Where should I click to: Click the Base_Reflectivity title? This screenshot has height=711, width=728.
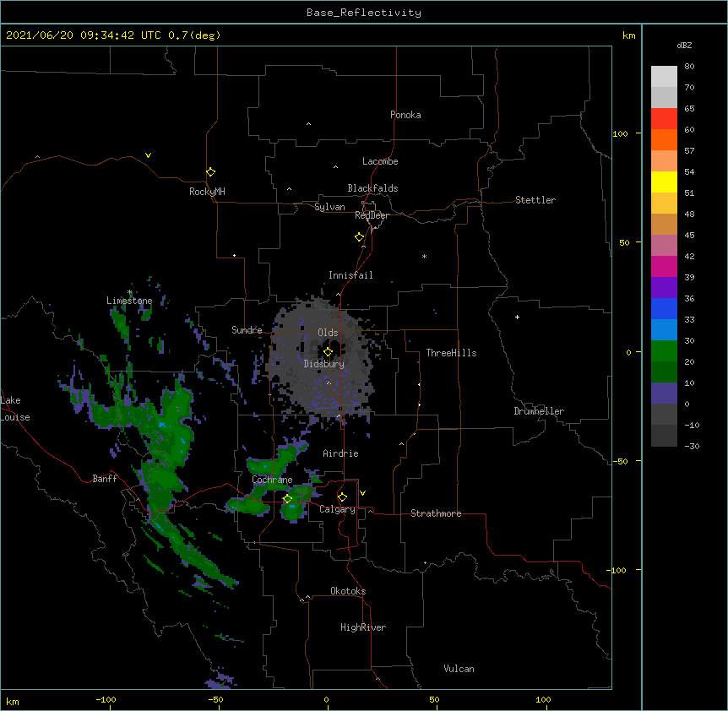[364, 13]
